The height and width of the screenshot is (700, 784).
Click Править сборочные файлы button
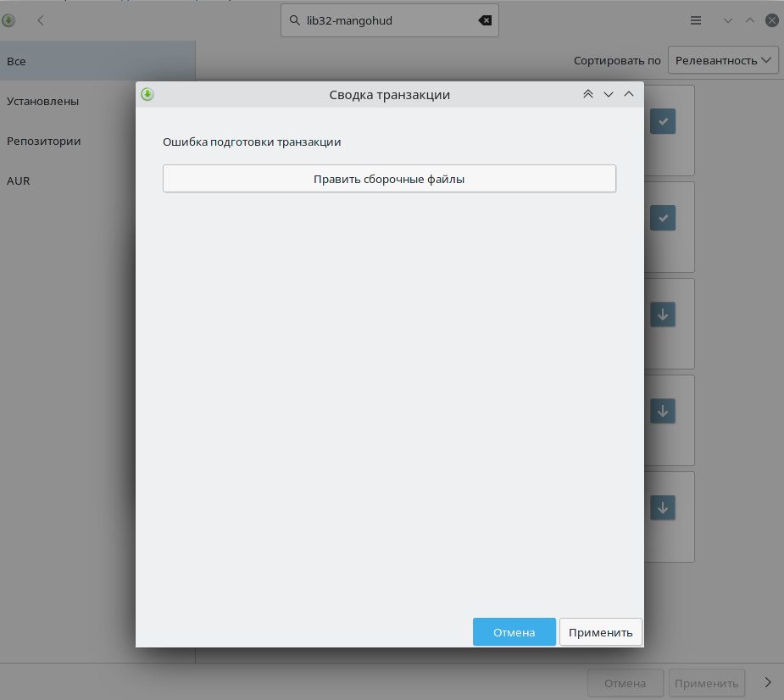[x=389, y=179]
